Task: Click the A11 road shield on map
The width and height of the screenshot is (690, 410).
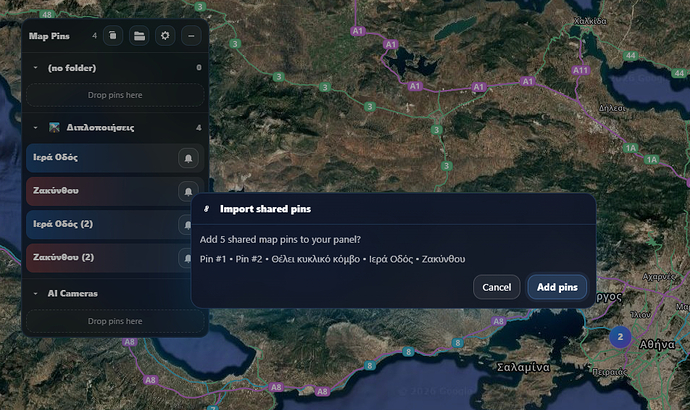Action: coord(580,70)
